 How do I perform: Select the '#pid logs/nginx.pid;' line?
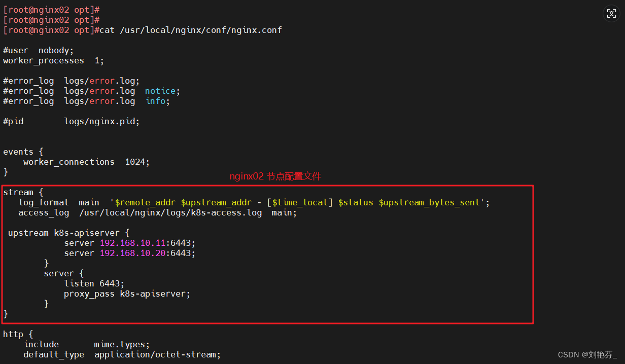72,122
